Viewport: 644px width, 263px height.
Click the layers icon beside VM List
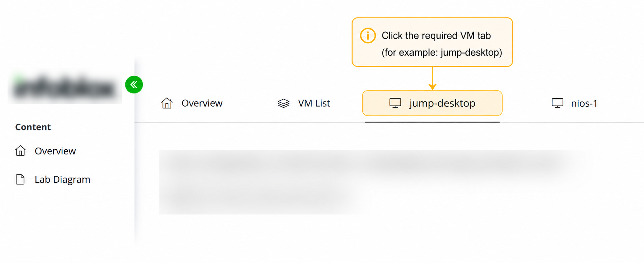(283, 103)
